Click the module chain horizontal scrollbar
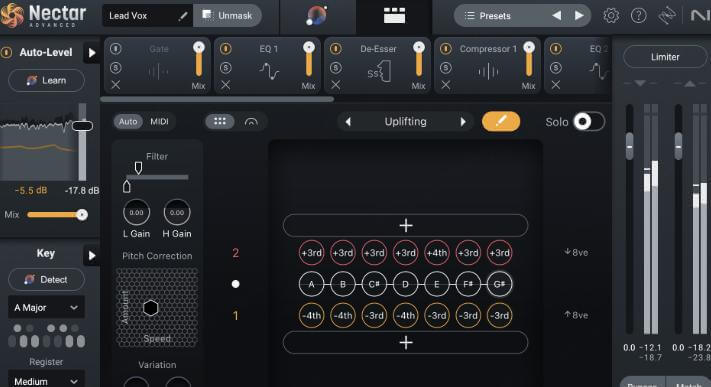711x387 pixels. 217,99
